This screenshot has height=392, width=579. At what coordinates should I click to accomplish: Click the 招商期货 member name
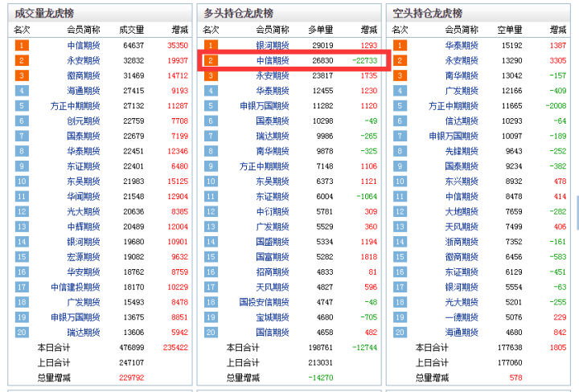[273, 272]
